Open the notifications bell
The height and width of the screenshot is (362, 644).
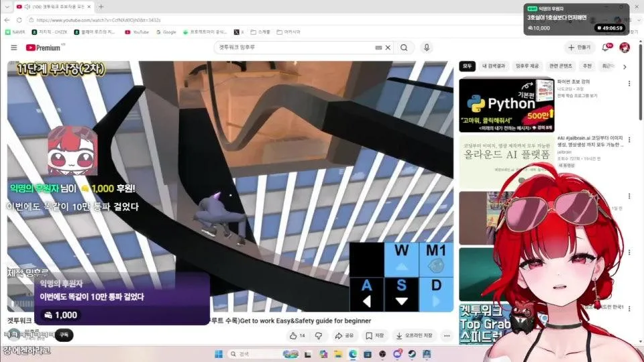(x=605, y=48)
